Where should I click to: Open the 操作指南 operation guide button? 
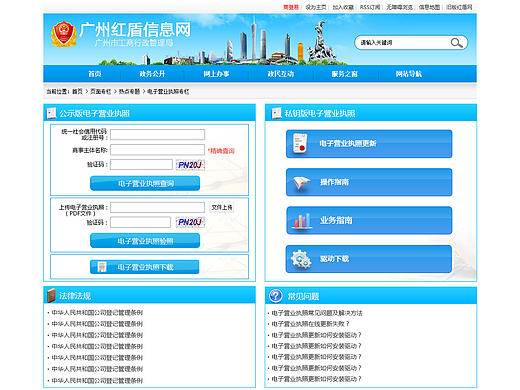[369, 182]
